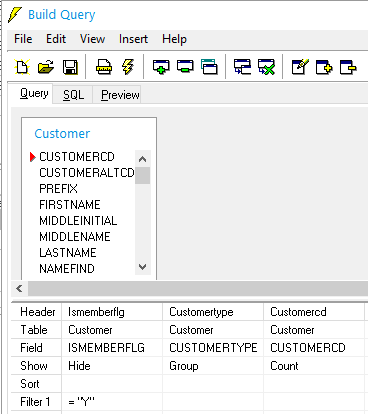The width and height of the screenshot is (368, 414).
Task: Click the link tables toolbar icon
Action: point(242,67)
